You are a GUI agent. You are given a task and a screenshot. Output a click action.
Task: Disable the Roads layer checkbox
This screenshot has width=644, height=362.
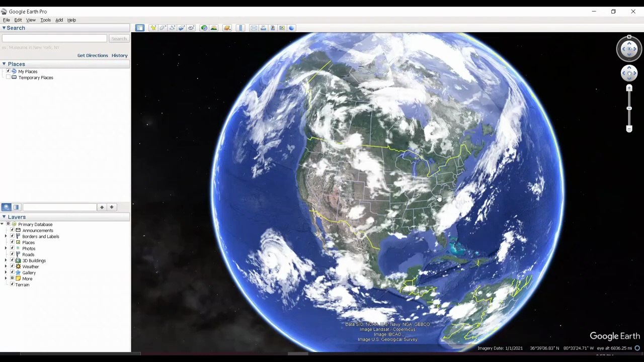[x=12, y=254]
